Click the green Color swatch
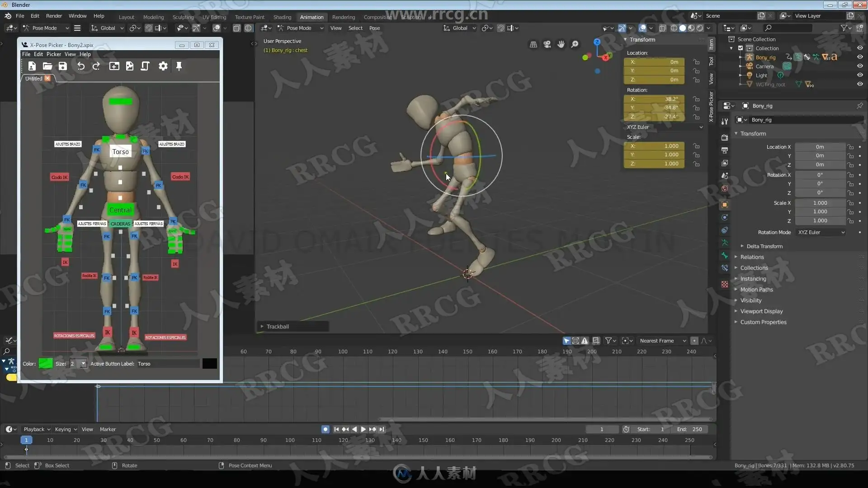This screenshot has width=868, height=488. pos(45,364)
